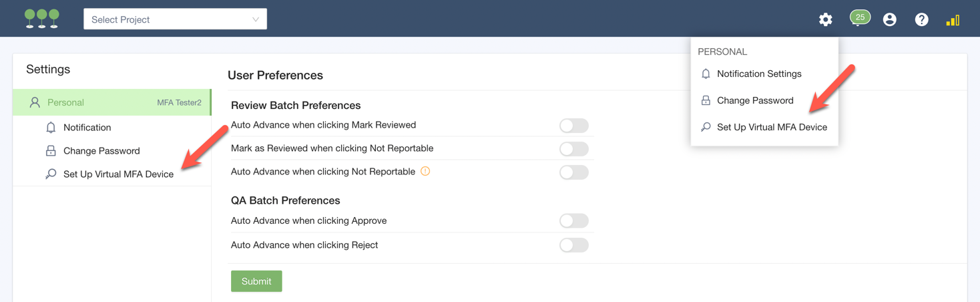The height and width of the screenshot is (302, 980).
Task: Enable Auto Advance when clicking Approve
Action: pos(573,221)
